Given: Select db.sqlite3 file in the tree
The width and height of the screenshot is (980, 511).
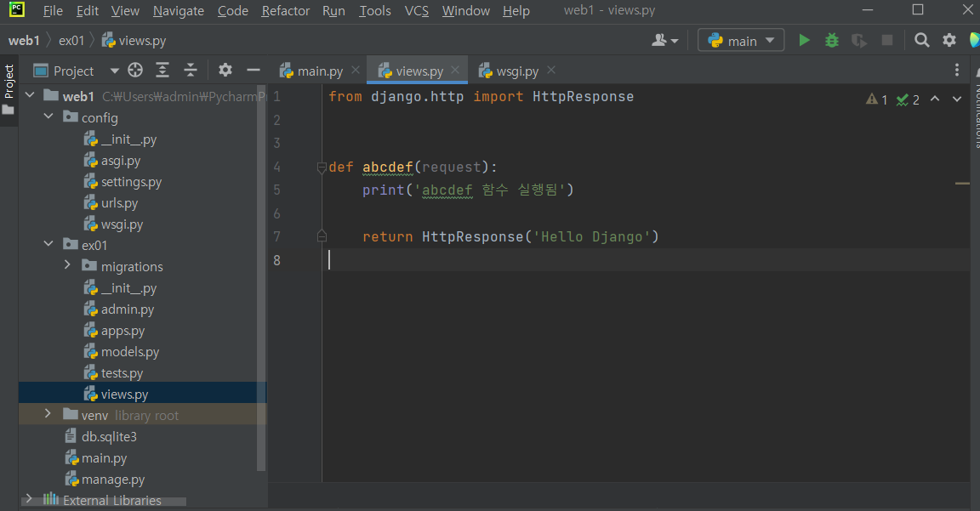Looking at the screenshot, I should 100,437.
